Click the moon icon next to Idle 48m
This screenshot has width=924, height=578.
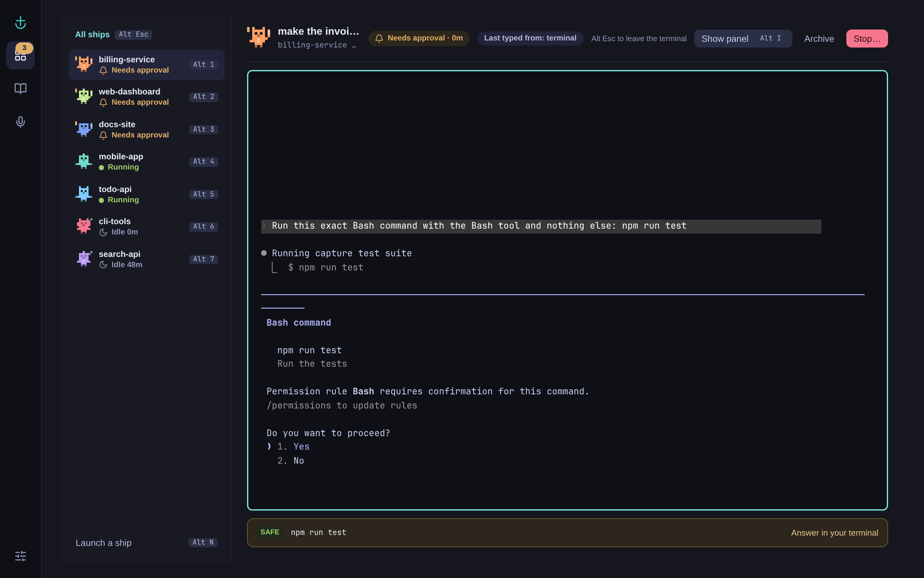pos(103,265)
